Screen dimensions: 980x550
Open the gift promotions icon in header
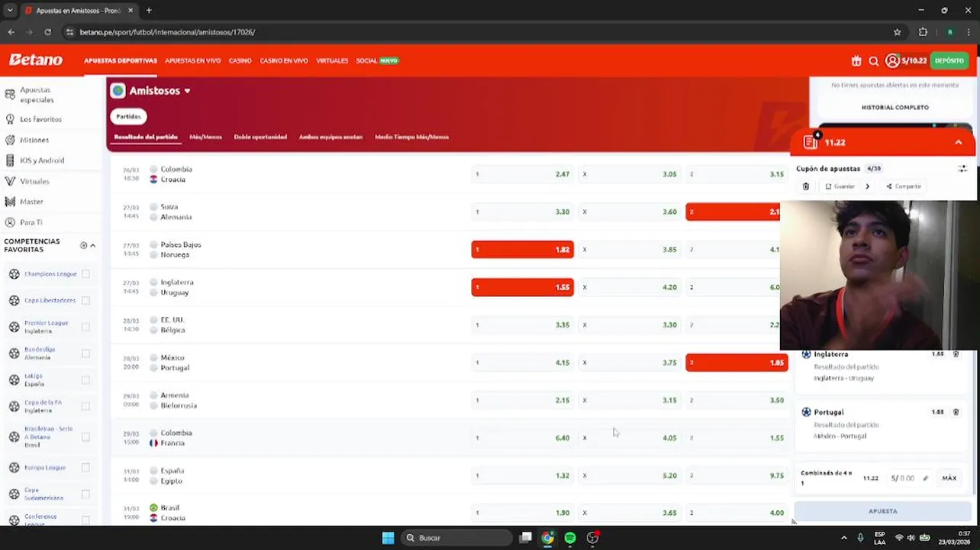(856, 61)
